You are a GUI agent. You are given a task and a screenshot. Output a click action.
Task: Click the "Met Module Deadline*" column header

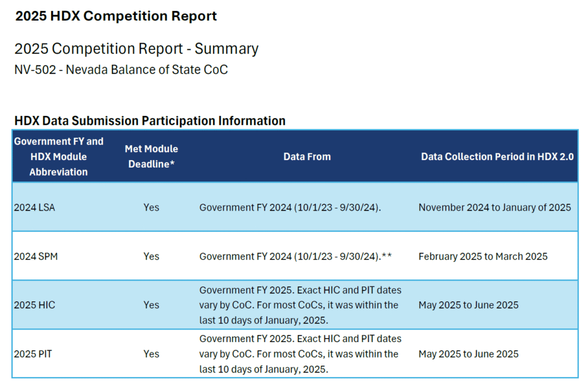point(151,156)
